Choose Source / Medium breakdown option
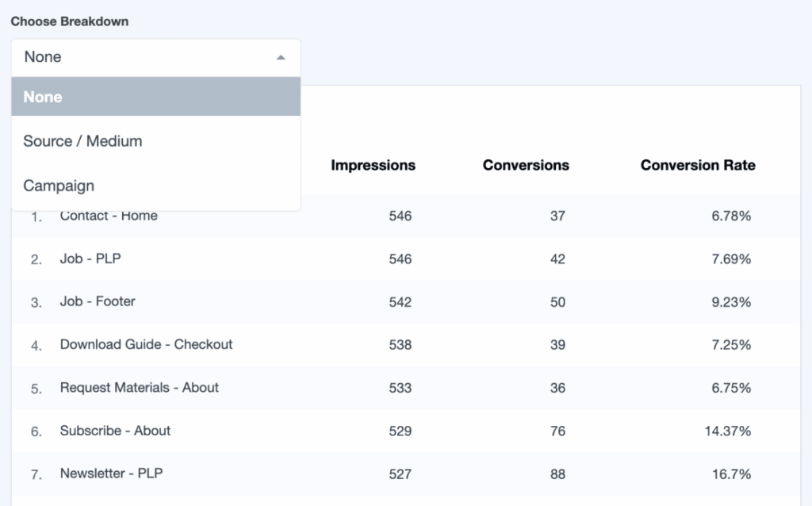Viewport: 812px width, 506px height. (x=83, y=141)
